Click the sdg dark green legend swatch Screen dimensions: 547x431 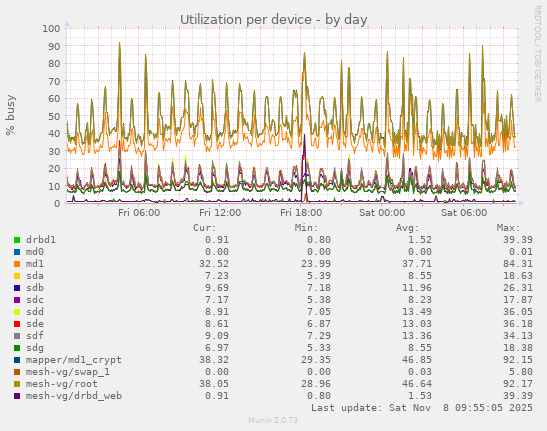click(17, 348)
